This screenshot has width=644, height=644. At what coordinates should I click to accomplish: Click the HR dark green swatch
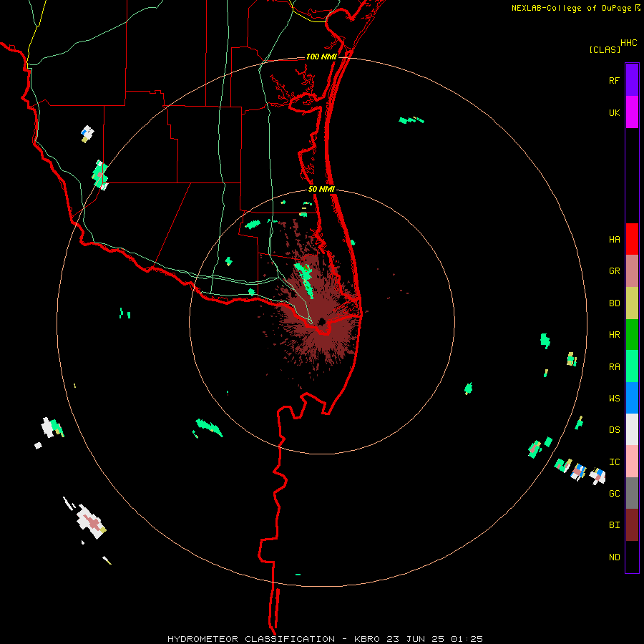[632, 334]
